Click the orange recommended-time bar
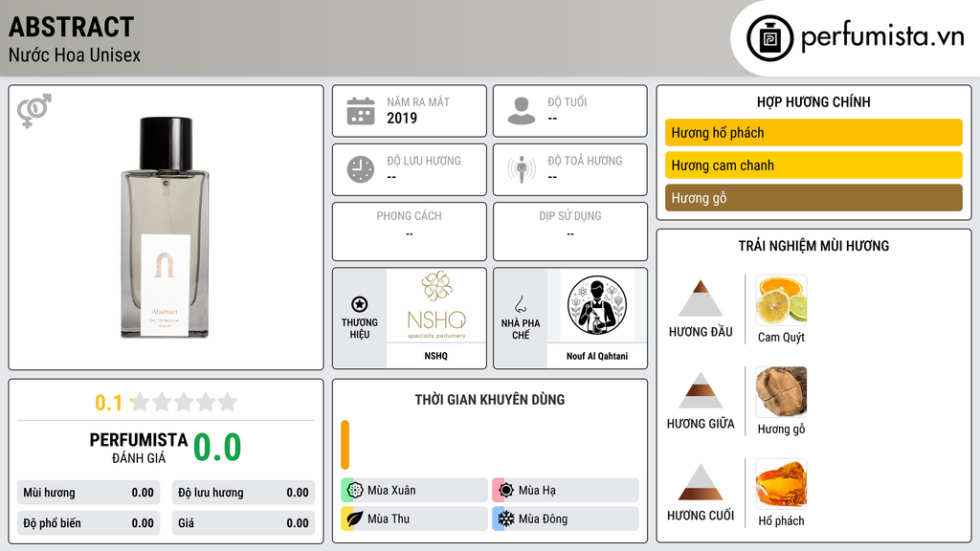Screen dimensions: 980x551 tap(345, 444)
